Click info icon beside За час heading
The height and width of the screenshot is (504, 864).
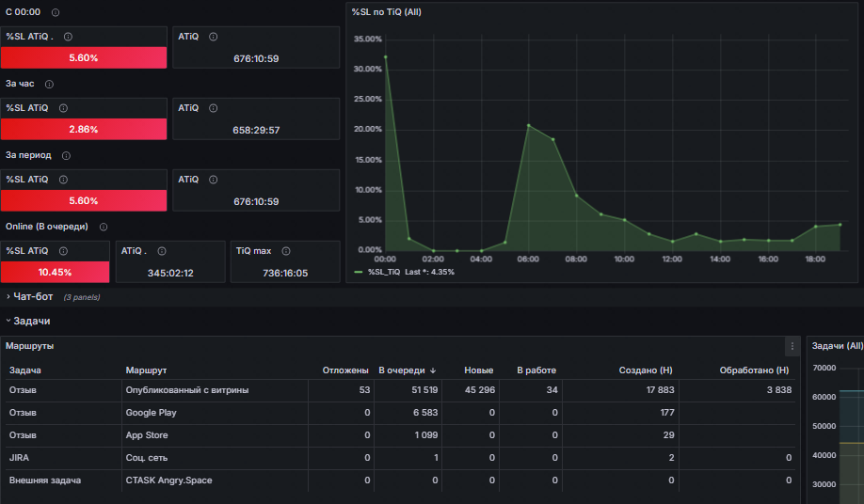coord(49,85)
